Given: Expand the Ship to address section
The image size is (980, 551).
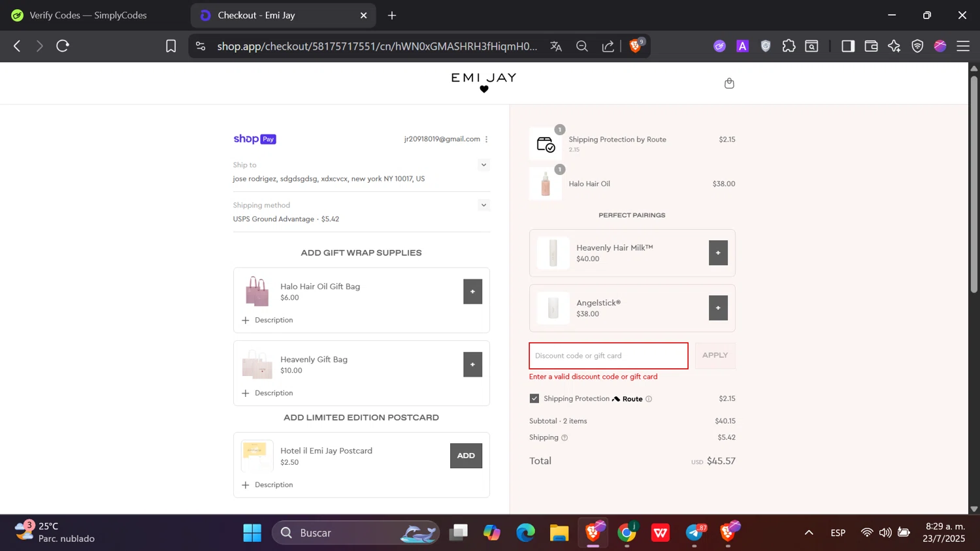Looking at the screenshot, I should 483,165.
